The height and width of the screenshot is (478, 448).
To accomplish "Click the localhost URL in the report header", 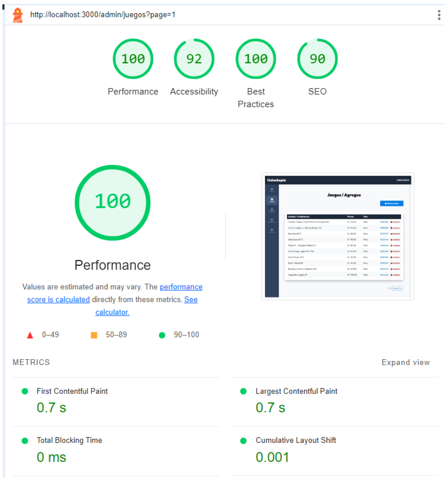I will click(103, 15).
